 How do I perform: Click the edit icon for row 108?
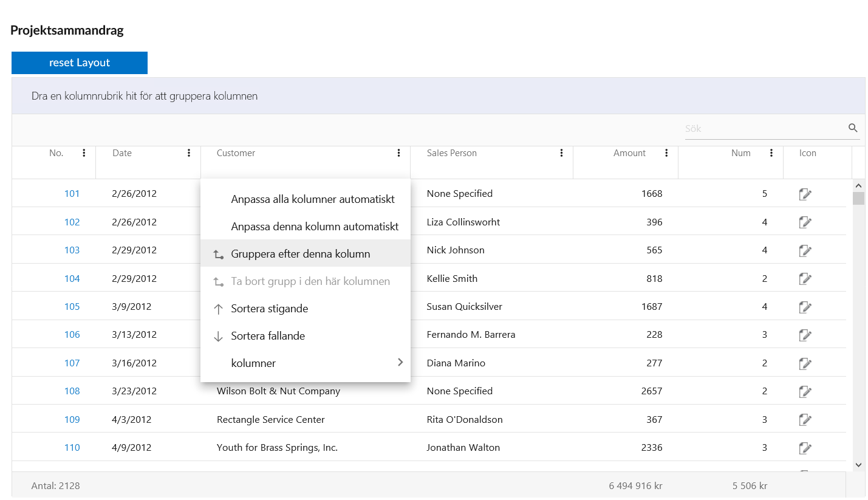click(805, 391)
